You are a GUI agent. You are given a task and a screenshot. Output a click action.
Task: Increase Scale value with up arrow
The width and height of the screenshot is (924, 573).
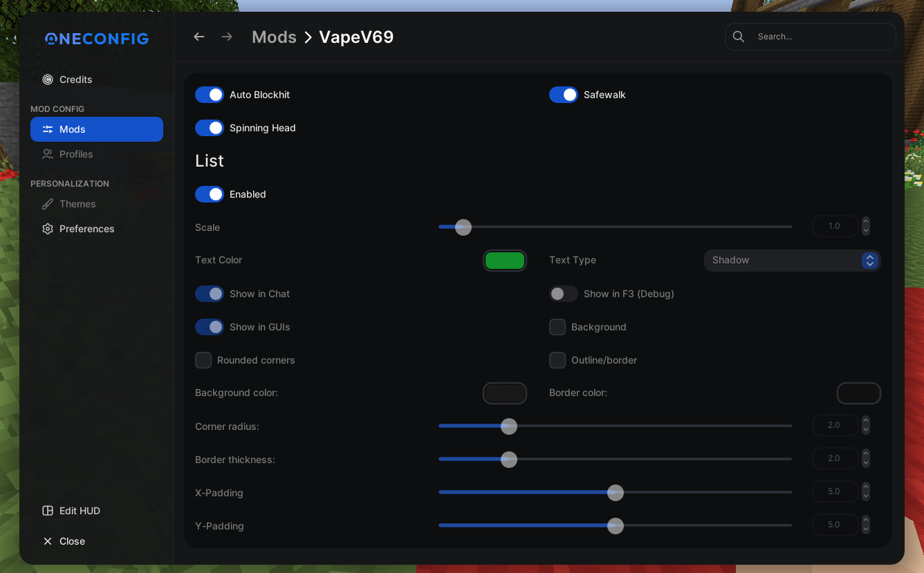pos(866,222)
